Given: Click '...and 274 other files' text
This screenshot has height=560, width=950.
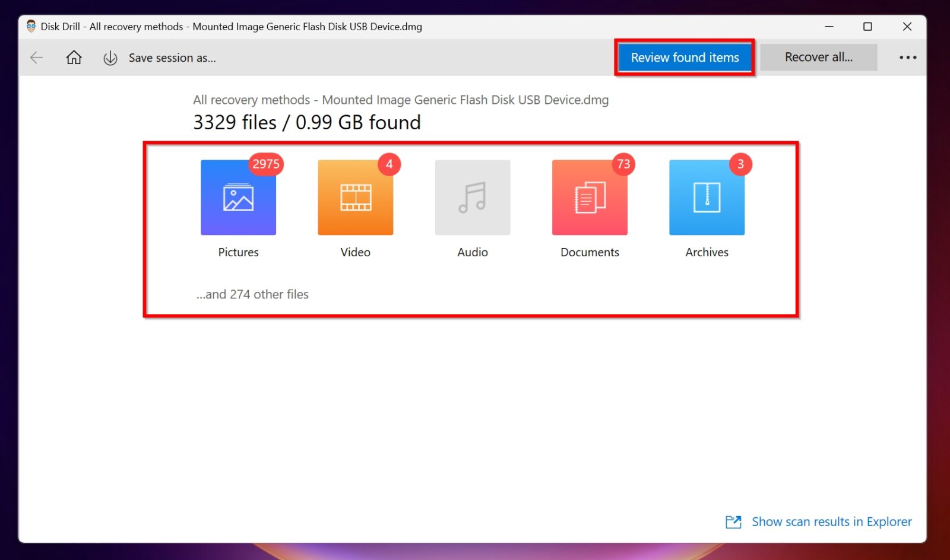Looking at the screenshot, I should click(x=252, y=294).
